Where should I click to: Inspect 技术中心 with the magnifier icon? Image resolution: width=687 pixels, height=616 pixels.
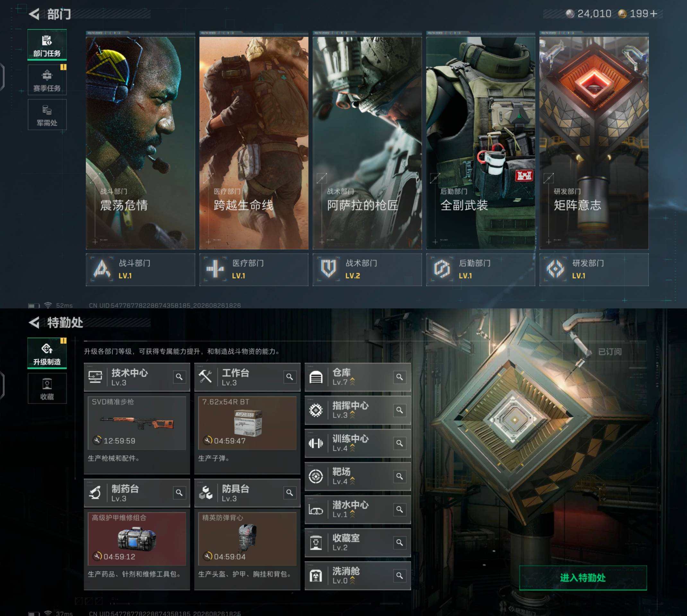pyautogui.click(x=179, y=377)
